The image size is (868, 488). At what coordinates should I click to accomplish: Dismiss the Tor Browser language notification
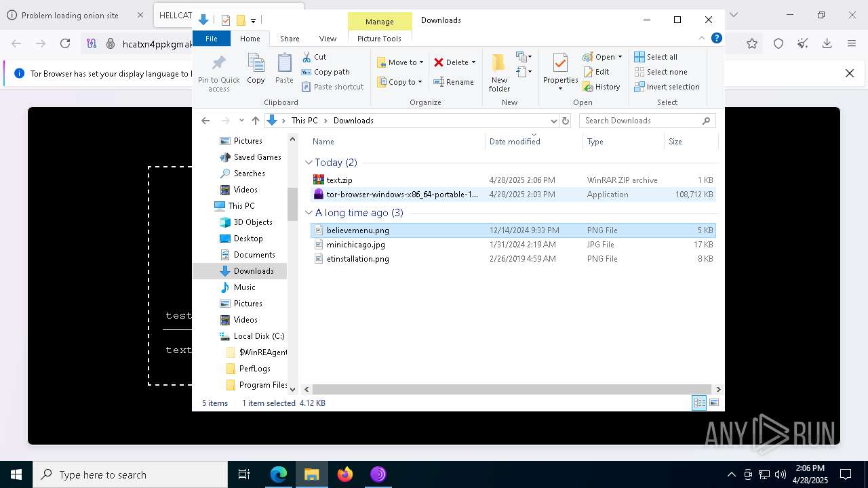849,73
